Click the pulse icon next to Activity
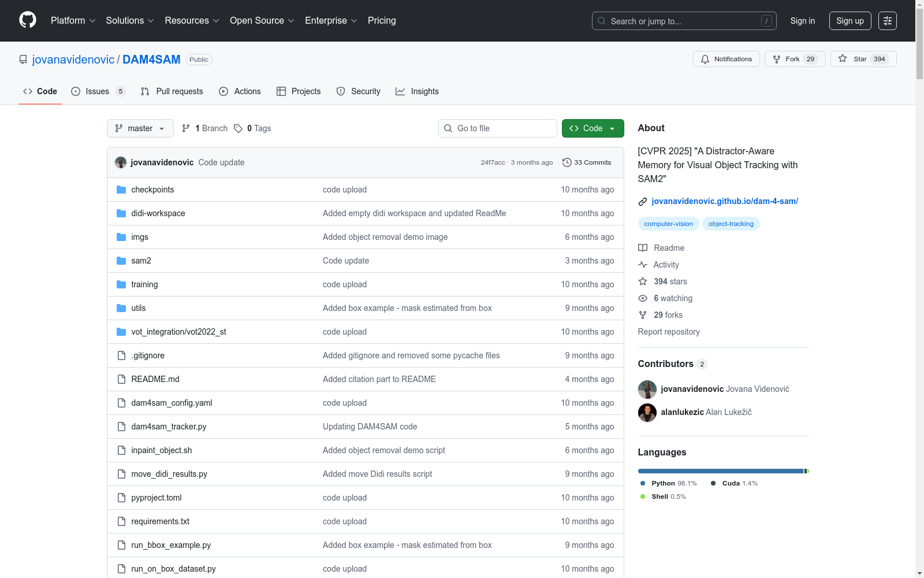The width and height of the screenshot is (924, 578). 643,265
